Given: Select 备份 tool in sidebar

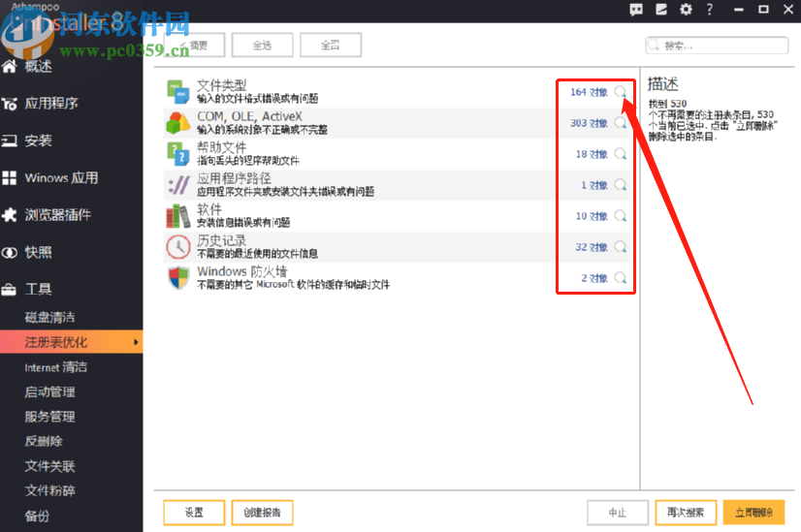Looking at the screenshot, I should (x=37, y=516).
